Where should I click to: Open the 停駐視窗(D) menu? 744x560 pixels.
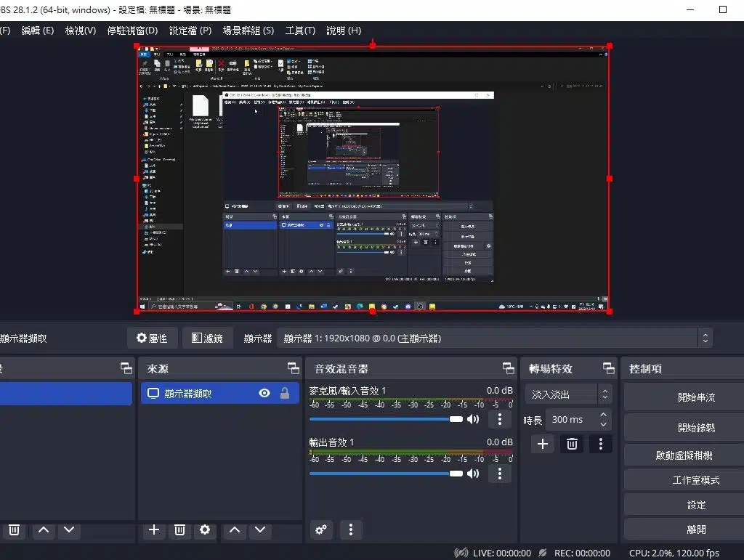click(132, 31)
